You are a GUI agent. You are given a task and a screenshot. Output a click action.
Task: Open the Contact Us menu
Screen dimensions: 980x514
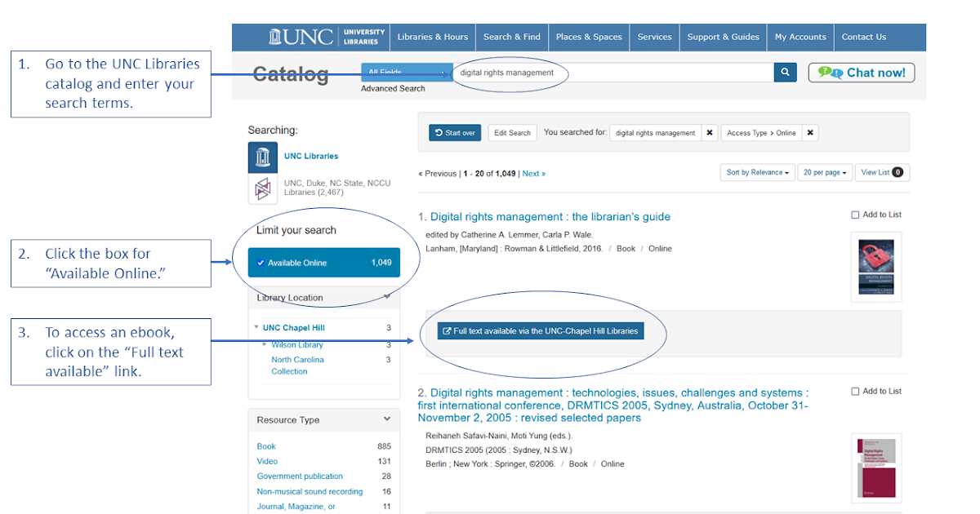click(864, 37)
